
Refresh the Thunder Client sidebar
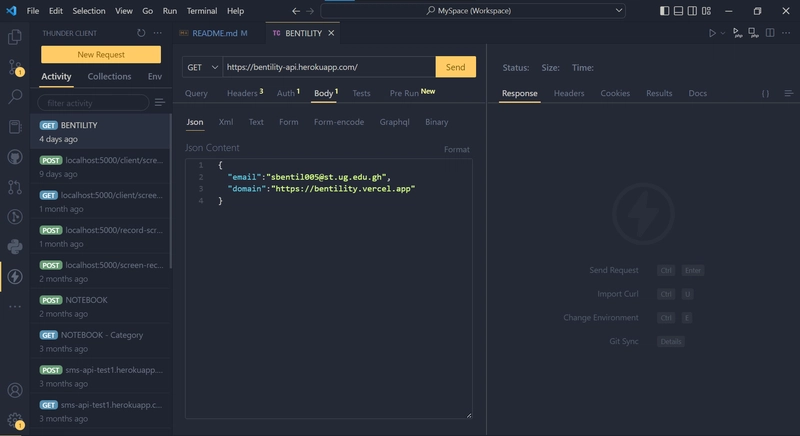(x=141, y=33)
